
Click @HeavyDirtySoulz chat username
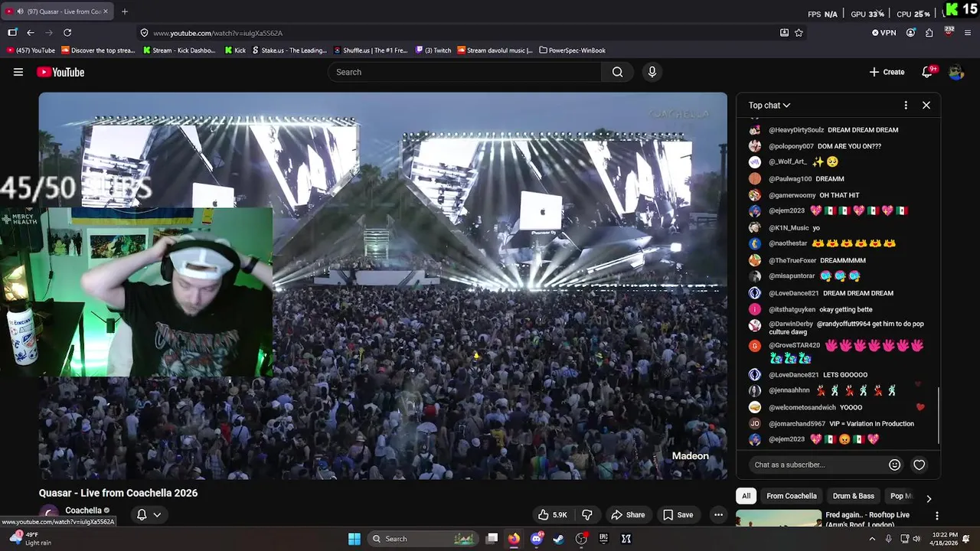click(x=796, y=130)
